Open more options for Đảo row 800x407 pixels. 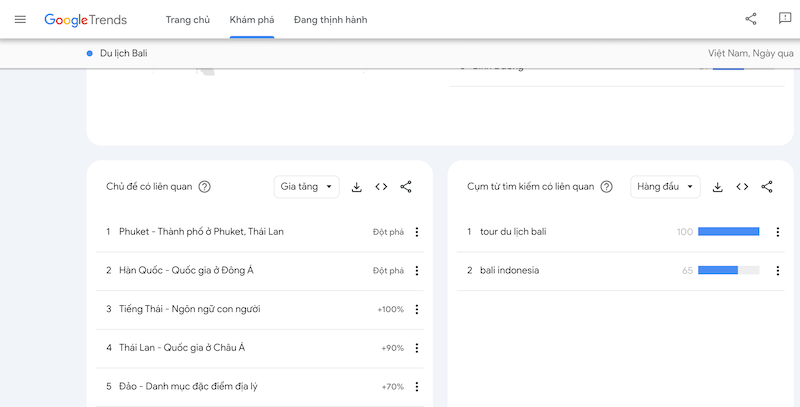tap(417, 387)
